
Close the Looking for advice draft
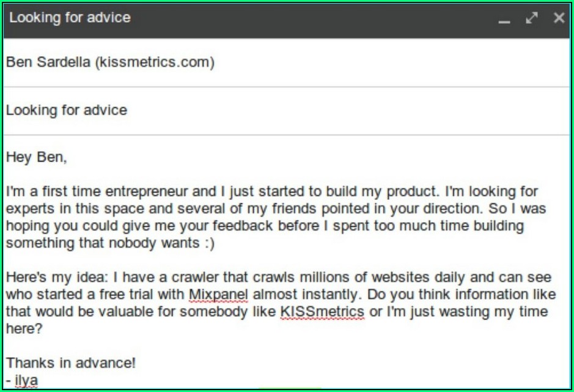[559, 18]
